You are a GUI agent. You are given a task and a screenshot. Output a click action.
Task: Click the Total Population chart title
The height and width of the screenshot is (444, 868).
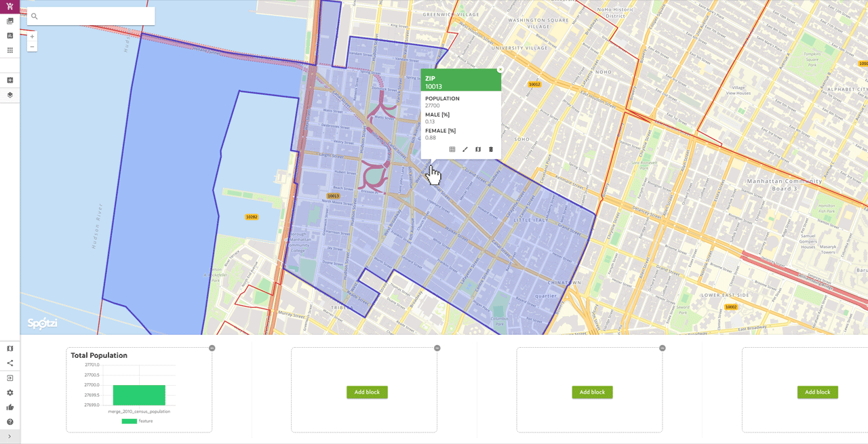pos(99,355)
